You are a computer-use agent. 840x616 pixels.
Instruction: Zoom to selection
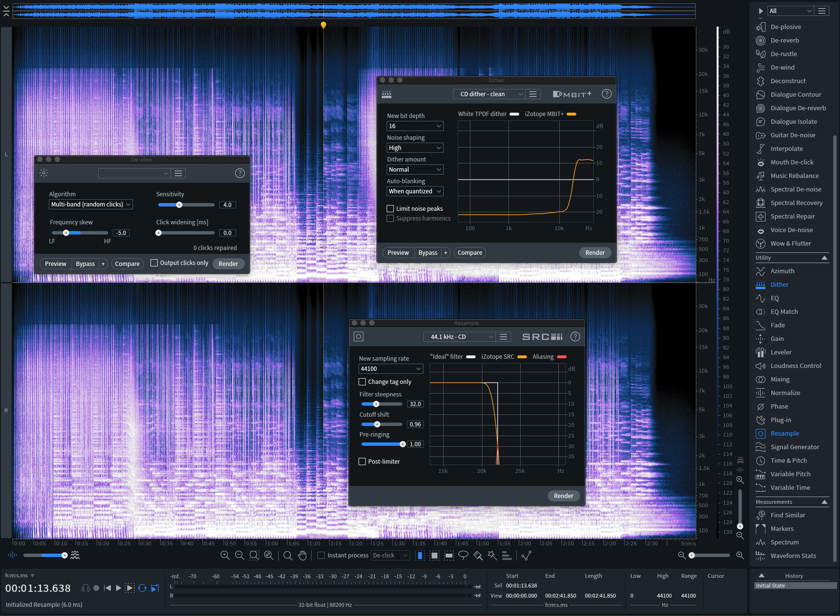coord(254,556)
